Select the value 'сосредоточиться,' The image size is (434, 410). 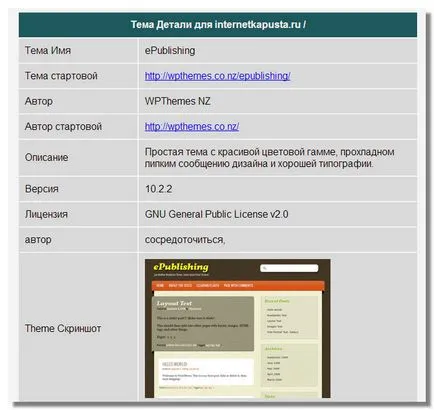click(x=185, y=240)
